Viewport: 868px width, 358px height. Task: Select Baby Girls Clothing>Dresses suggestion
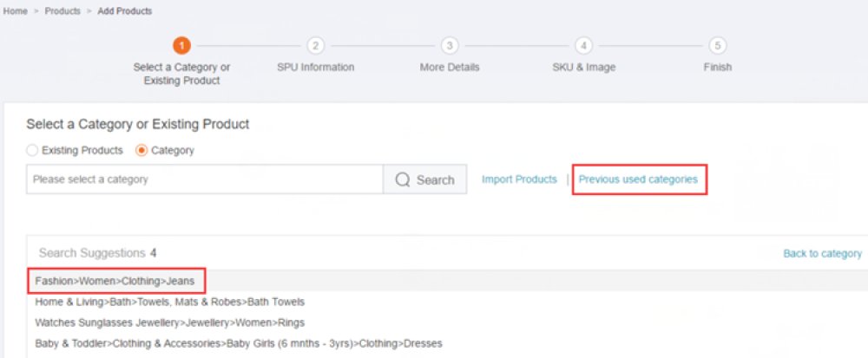(x=239, y=343)
